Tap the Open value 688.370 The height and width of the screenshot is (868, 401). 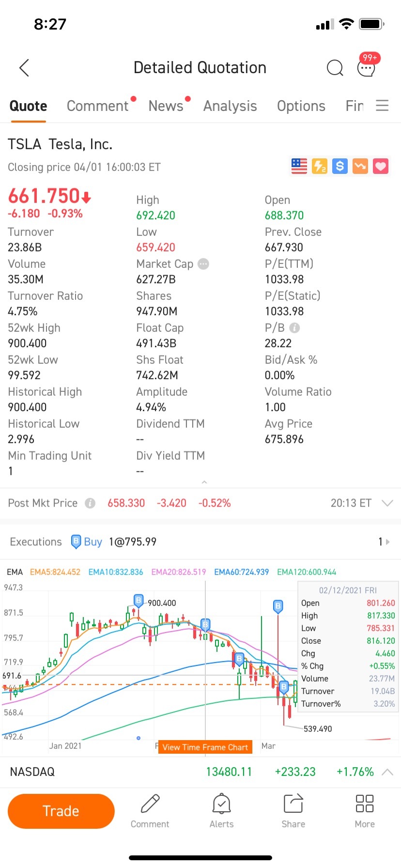coord(284,216)
